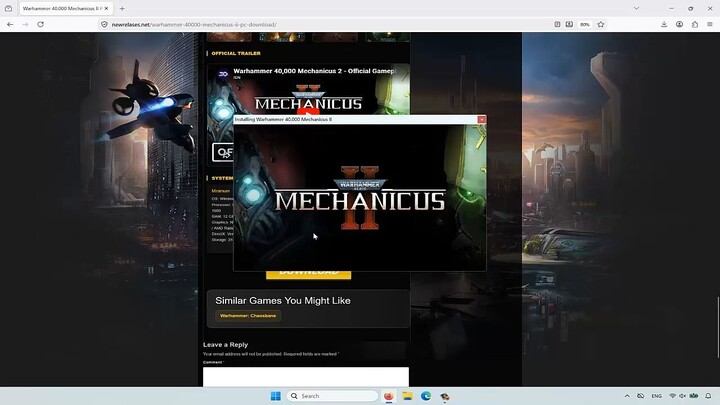
Task: Click the Similar Games You Might Like heading
Action: pyautogui.click(x=283, y=300)
